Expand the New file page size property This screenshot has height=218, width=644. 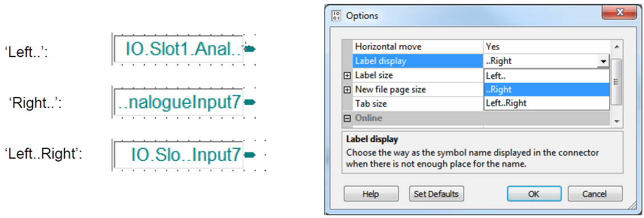[x=348, y=90]
